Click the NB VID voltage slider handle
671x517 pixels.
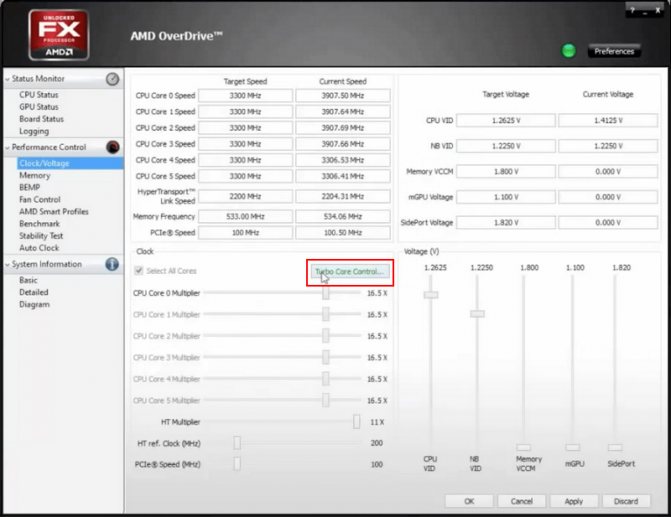(x=478, y=314)
